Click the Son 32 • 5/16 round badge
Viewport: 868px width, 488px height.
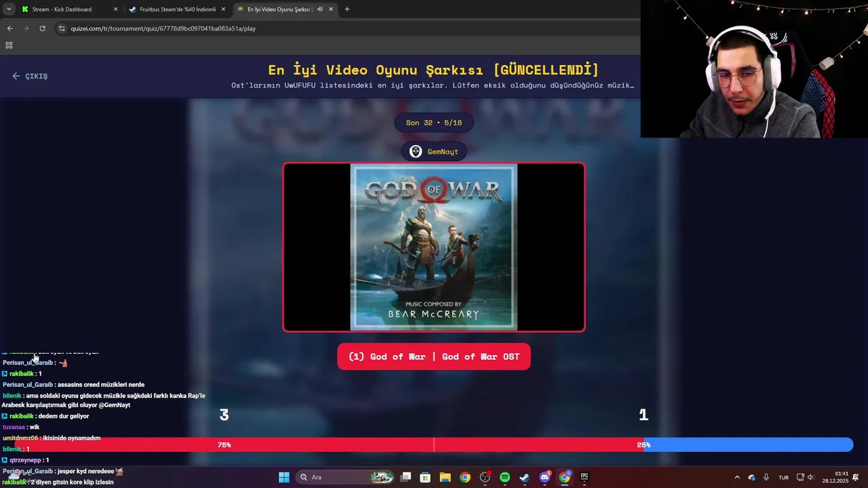coord(434,123)
